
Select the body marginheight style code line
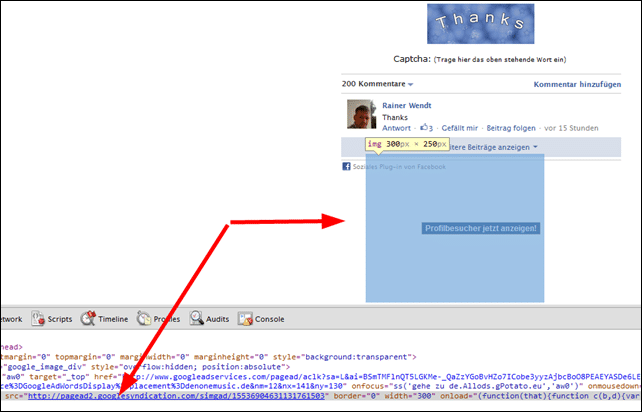click(208, 357)
